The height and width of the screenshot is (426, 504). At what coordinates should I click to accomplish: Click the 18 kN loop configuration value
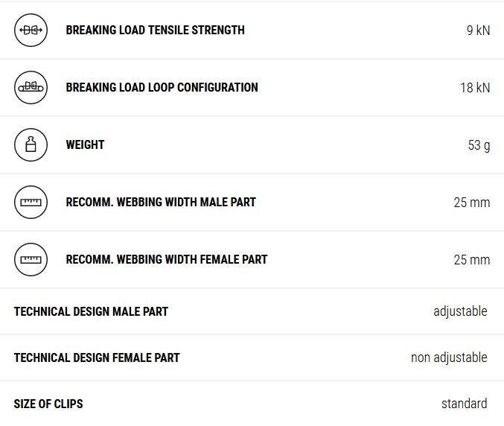click(475, 88)
